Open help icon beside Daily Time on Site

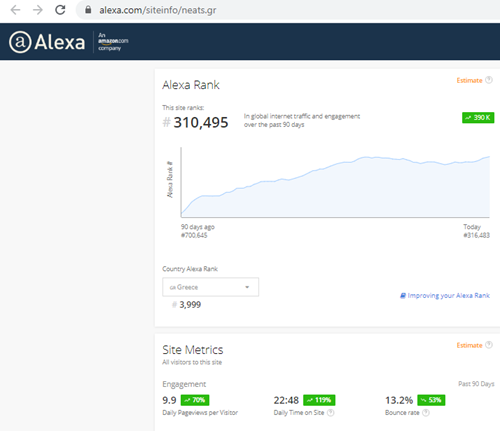(x=330, y=413)
